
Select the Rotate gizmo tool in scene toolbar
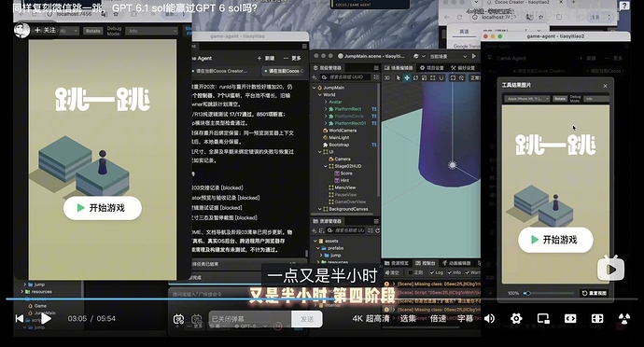click(415, 77)
